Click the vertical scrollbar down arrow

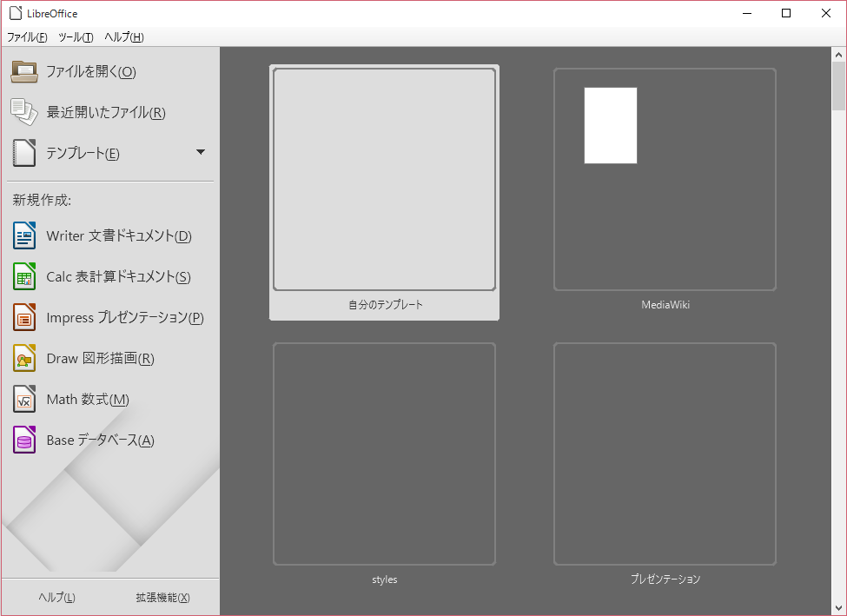(839, 608)
